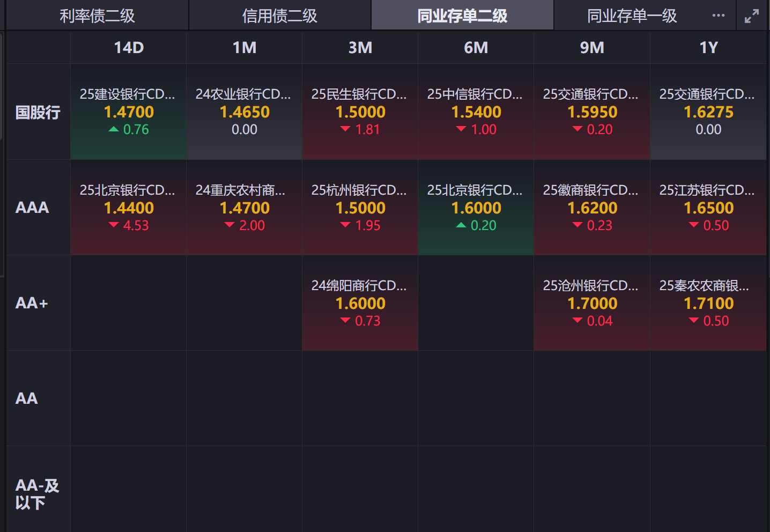Select the AA row label
The image size is (770, 532).
click(x=38, y=398)
